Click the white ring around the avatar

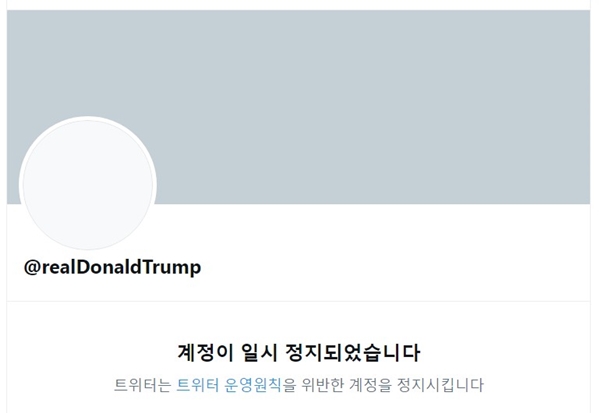coord(88,118)
